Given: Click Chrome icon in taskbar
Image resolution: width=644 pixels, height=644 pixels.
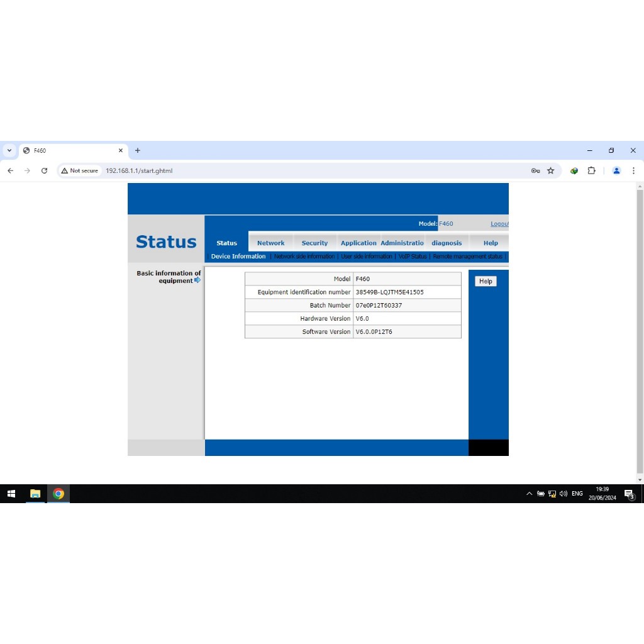Looking at the screenshot, I should coord(58,494).
